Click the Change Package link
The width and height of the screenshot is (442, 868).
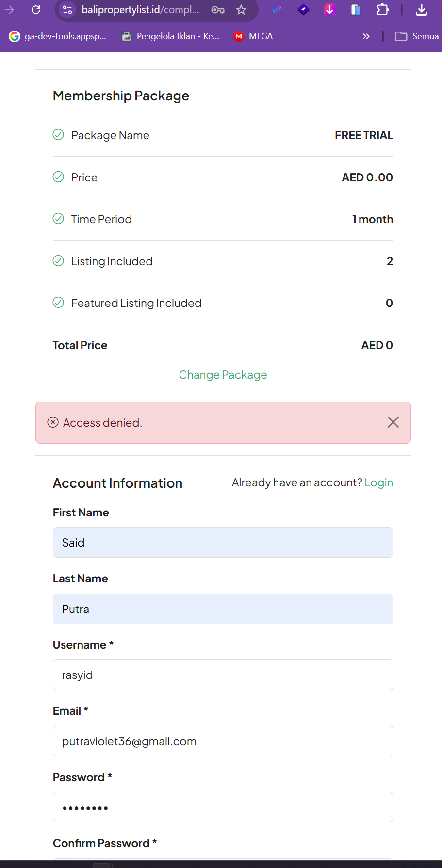click(x=223, y=375)
